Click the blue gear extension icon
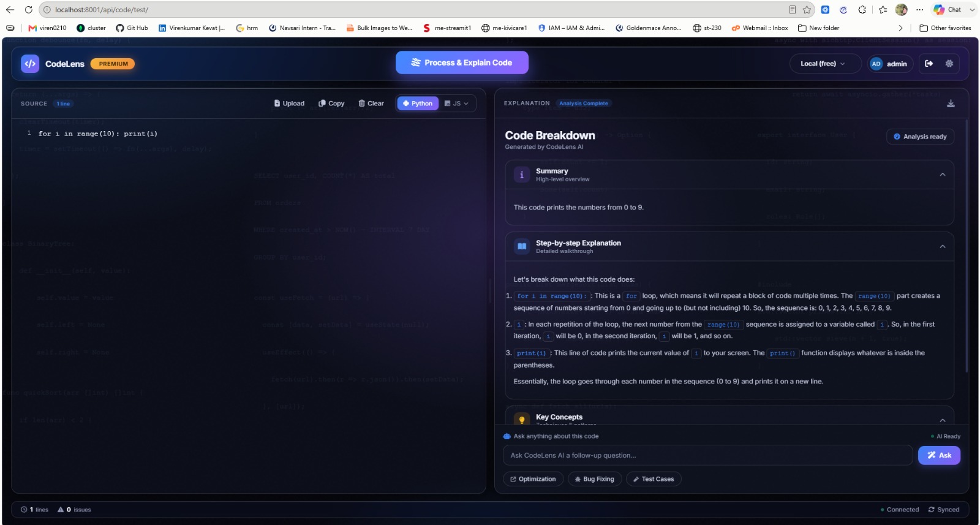Screen dimensions: 980x525 point(825,10)
